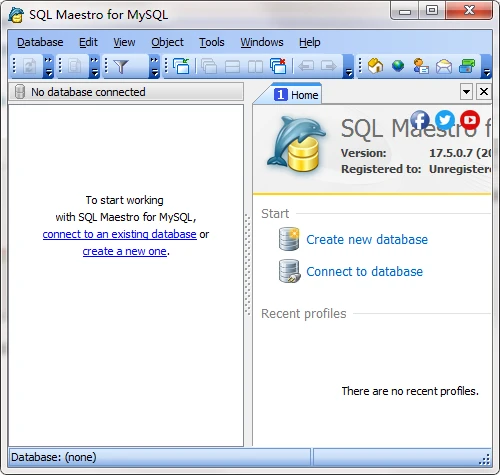Maximize the SQL Maestro window

click(432, 11)
